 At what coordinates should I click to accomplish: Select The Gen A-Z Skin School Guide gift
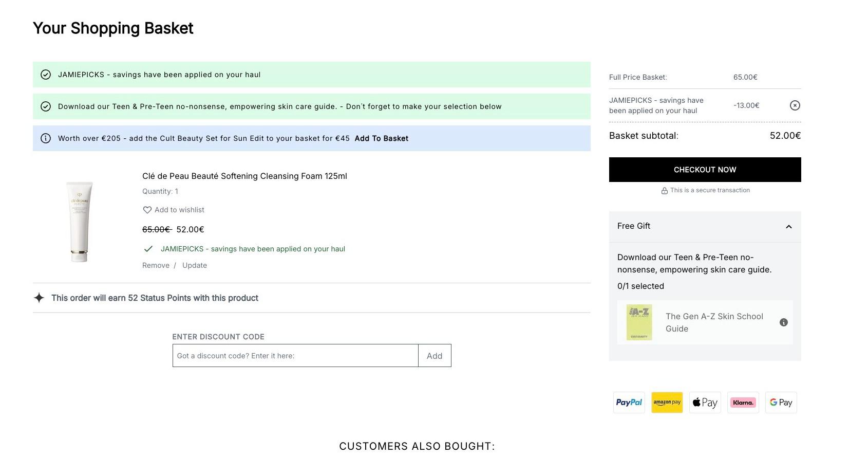[705, 322]
